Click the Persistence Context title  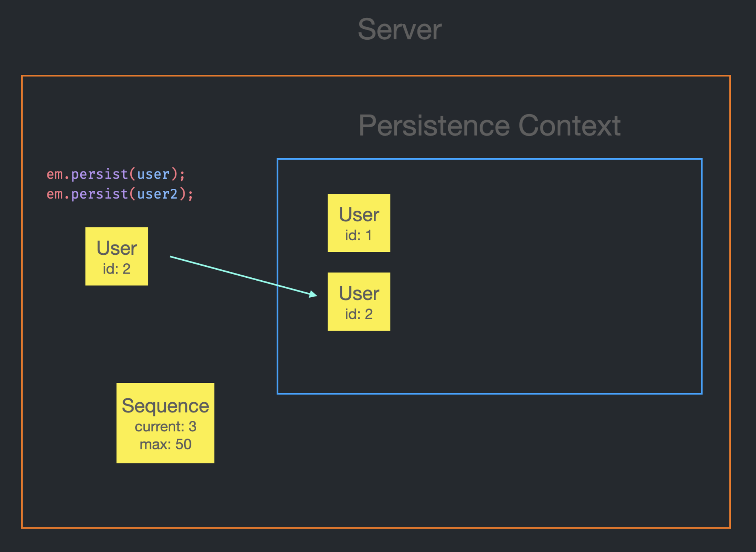489,126
